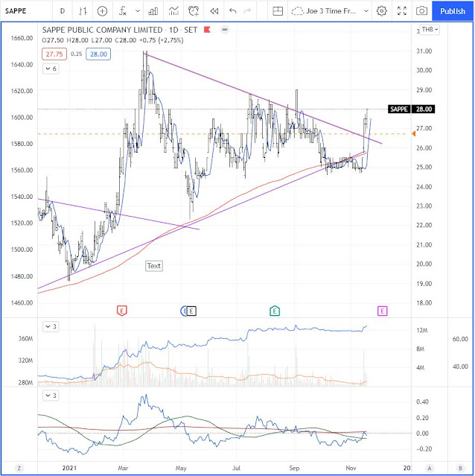Click the 28.00 buy price button
This screenshot has height=476, width=475.
(x=98, y=54)
